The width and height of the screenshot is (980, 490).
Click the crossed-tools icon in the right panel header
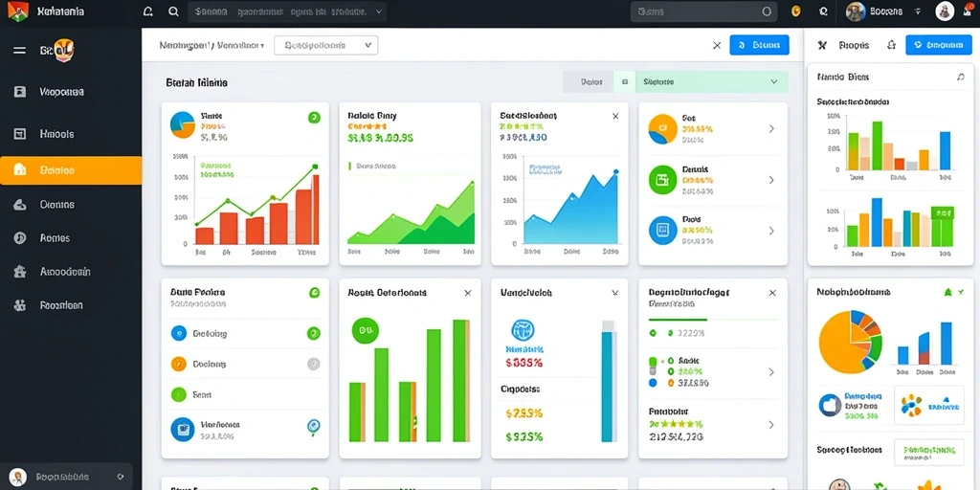[x=822, y=45]
